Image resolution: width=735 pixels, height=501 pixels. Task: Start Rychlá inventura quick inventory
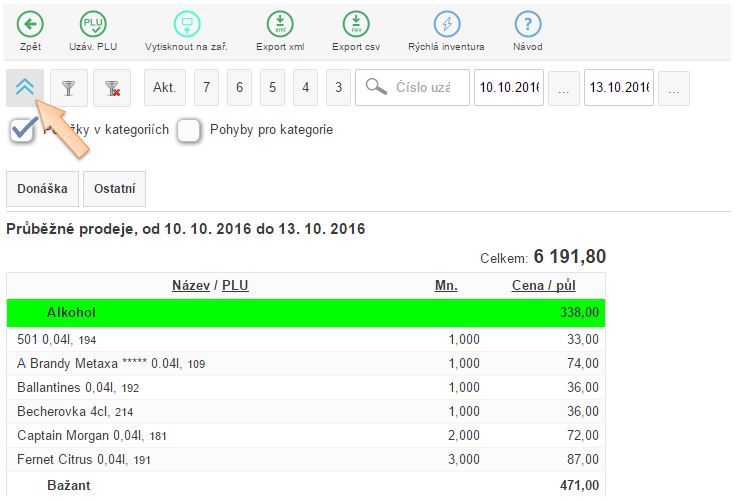pos(446,25)
